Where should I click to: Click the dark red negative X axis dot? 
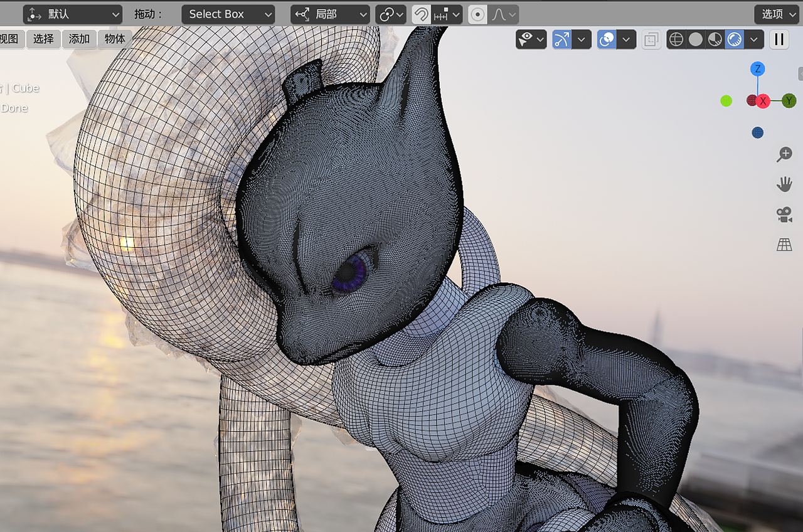coord(752,100)
